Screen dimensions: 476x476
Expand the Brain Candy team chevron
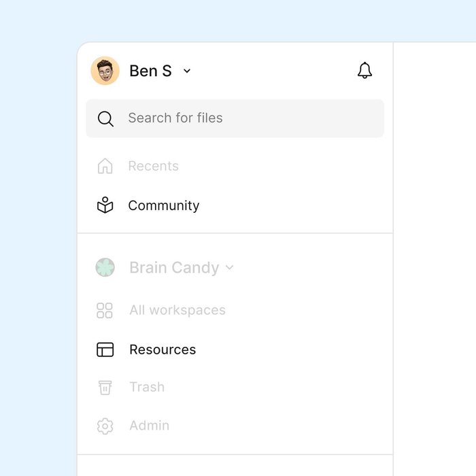click(230, 268)
